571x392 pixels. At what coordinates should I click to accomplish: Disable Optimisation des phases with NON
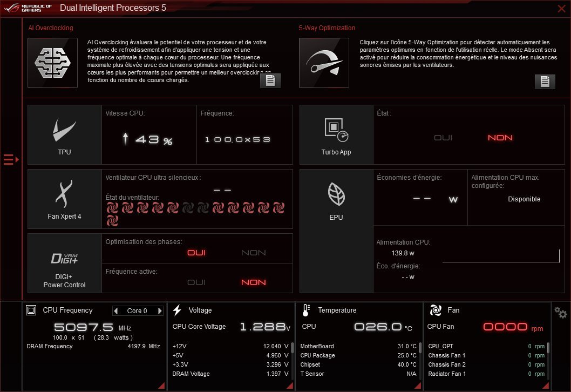(254, 253)
